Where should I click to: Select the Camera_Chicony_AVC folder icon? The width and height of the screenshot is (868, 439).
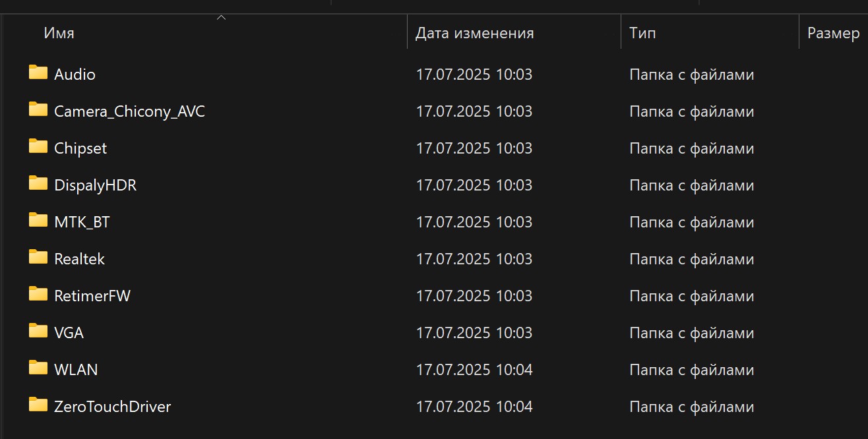[x=38, y=109]
